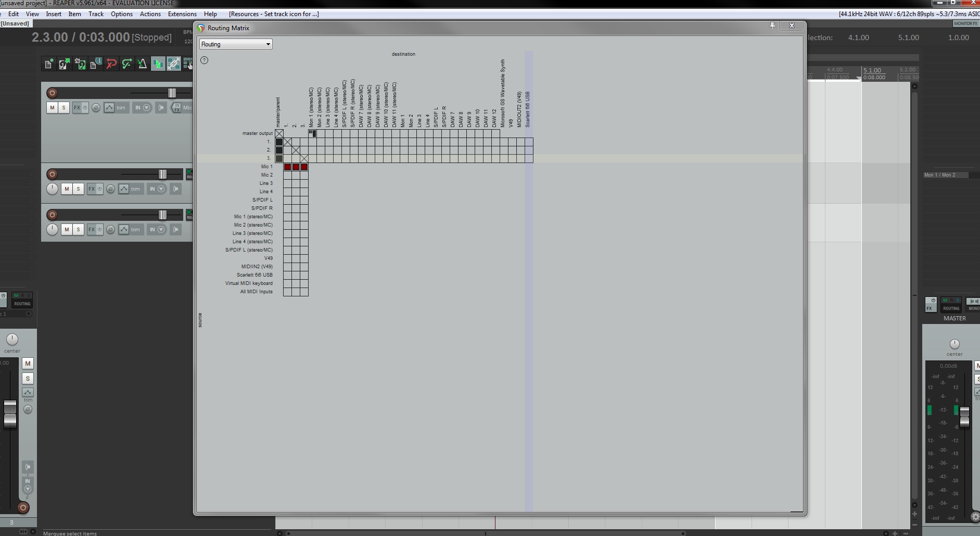Create a new project with toolbar icon

tap(48, 64)
